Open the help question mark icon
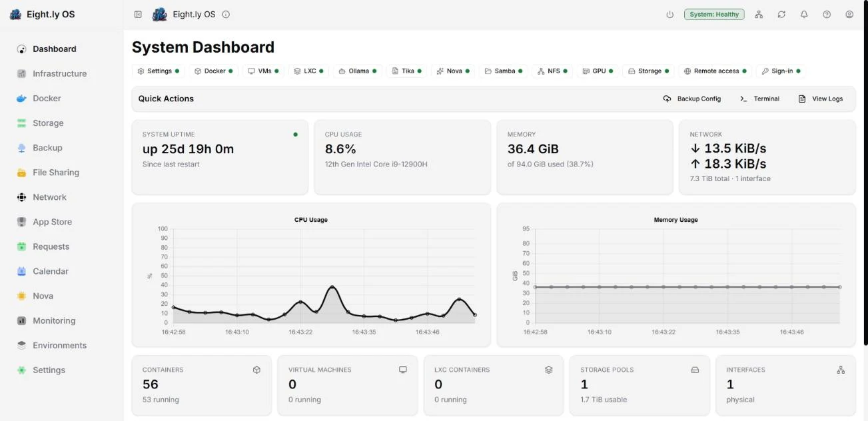Screen dimensions: 868x421 [827, 14]
